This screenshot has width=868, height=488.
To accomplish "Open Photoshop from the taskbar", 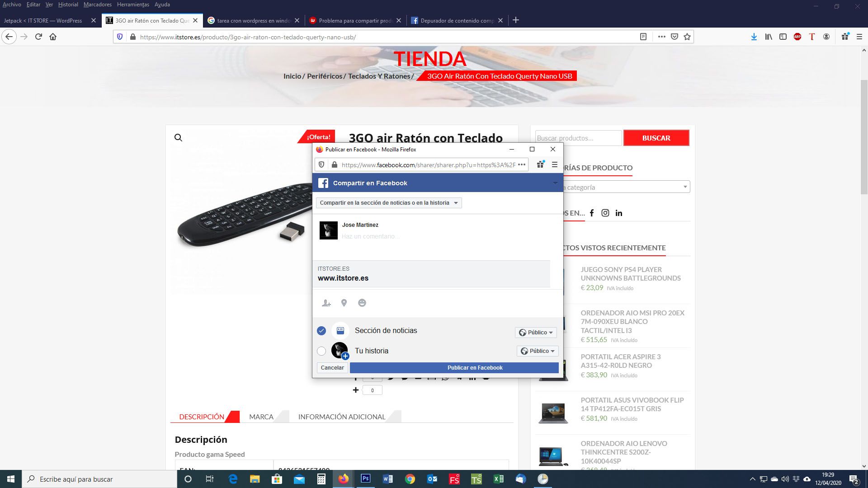I will [365, 479].
